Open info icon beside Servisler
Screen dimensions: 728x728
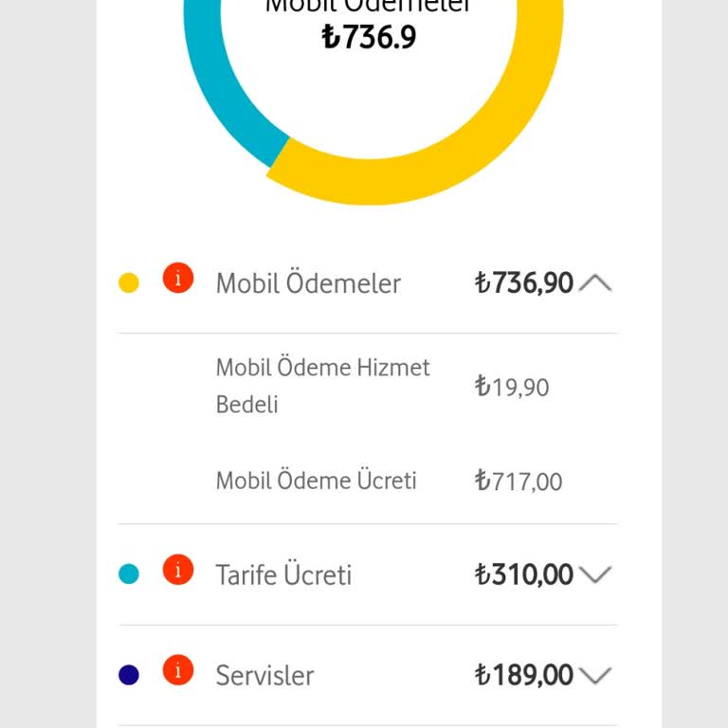coord(178,670)
